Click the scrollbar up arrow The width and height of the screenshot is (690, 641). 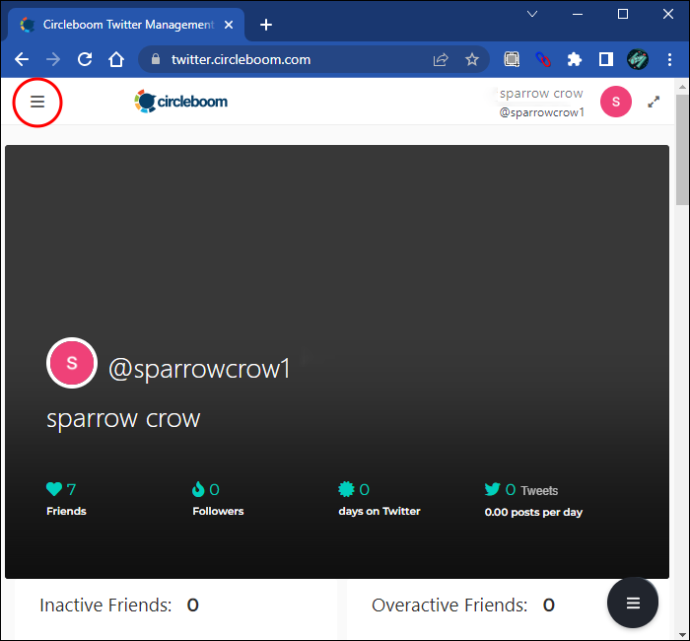pyautogui.click(x=683, y=87)
